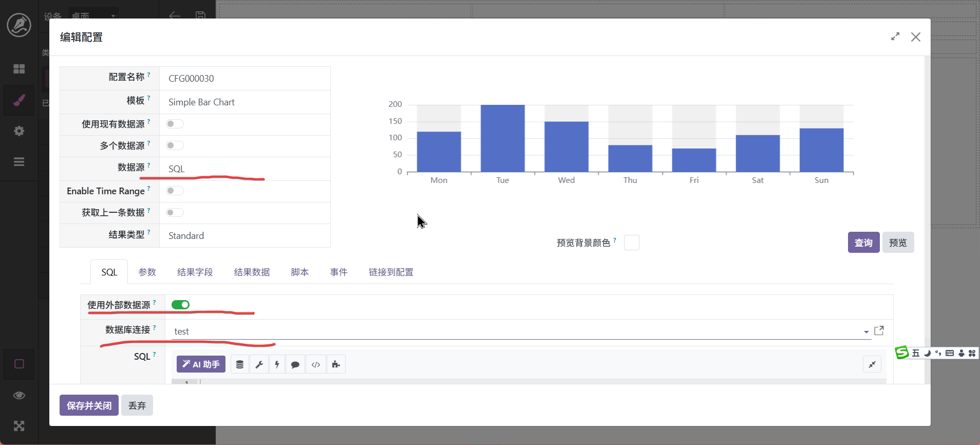Open the 预览背景颜色 color swatch
The height and width of the screenshot is (445, 980).
[631, 243]
